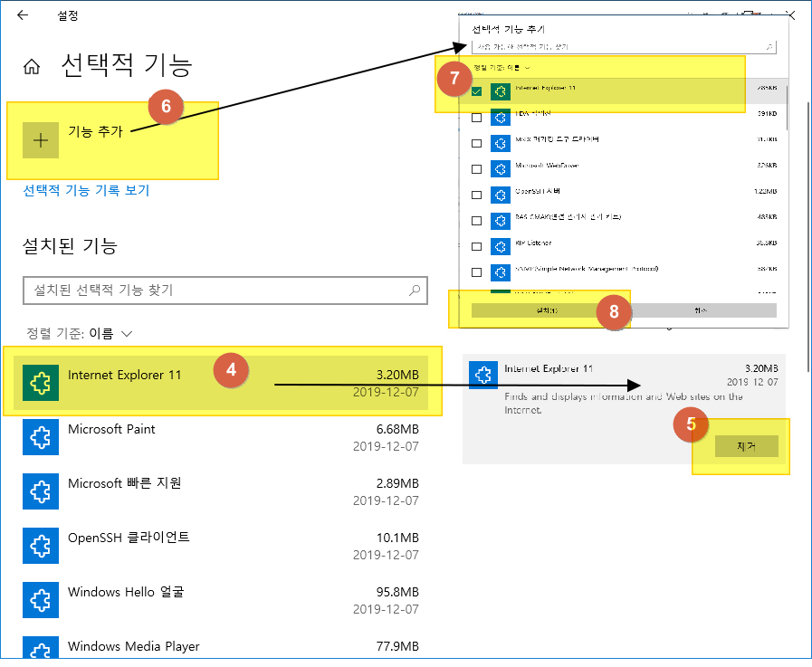The image size is (812, 667).
Task: Click the 설치된 선택적 기능 찾기 search field
Action: point(225,291)
